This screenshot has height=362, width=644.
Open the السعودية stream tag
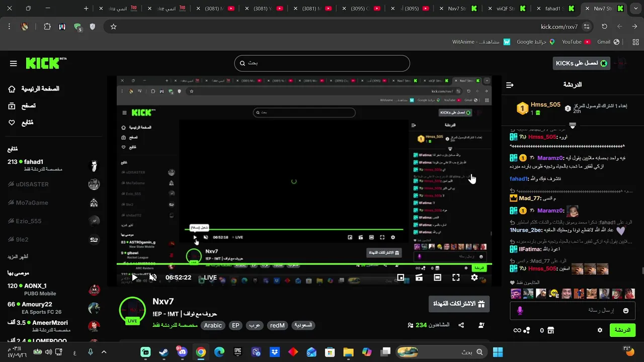tap(303, 325)
